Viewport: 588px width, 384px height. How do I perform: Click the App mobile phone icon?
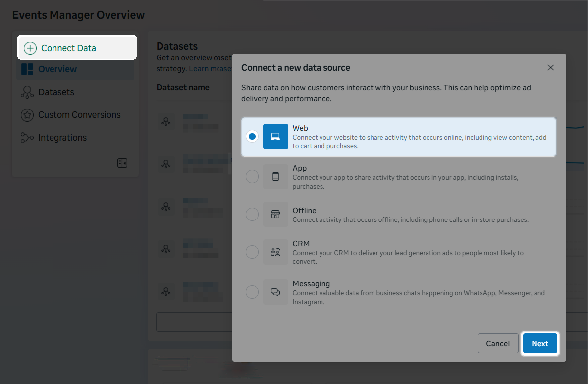click(x=275, y=177)
